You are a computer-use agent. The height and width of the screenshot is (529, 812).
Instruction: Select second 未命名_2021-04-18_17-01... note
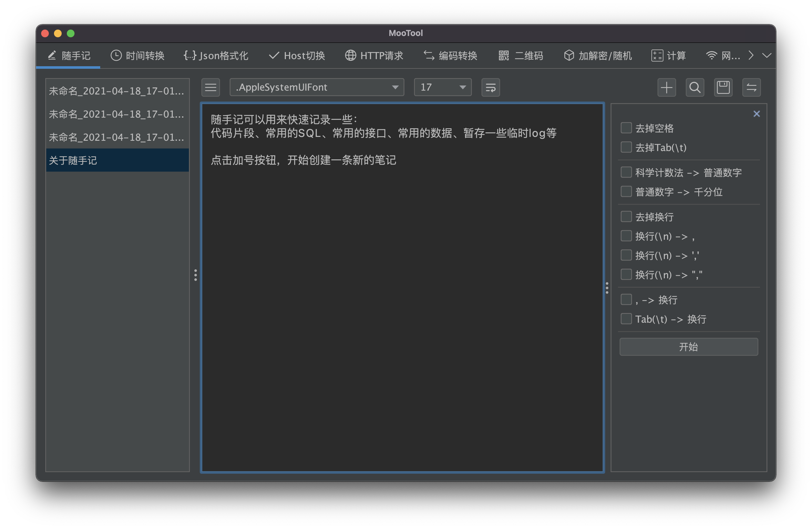[x=117, y=114]
